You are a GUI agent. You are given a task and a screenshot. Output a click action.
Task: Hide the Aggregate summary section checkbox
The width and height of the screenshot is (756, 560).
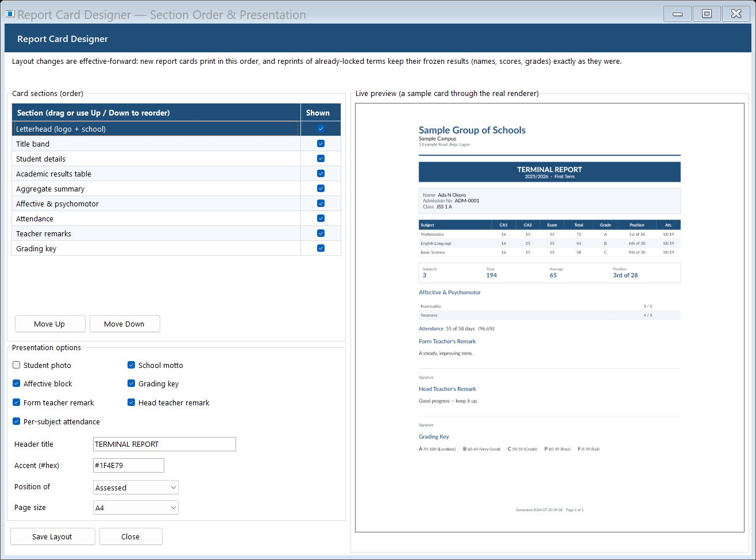point(321,189)
